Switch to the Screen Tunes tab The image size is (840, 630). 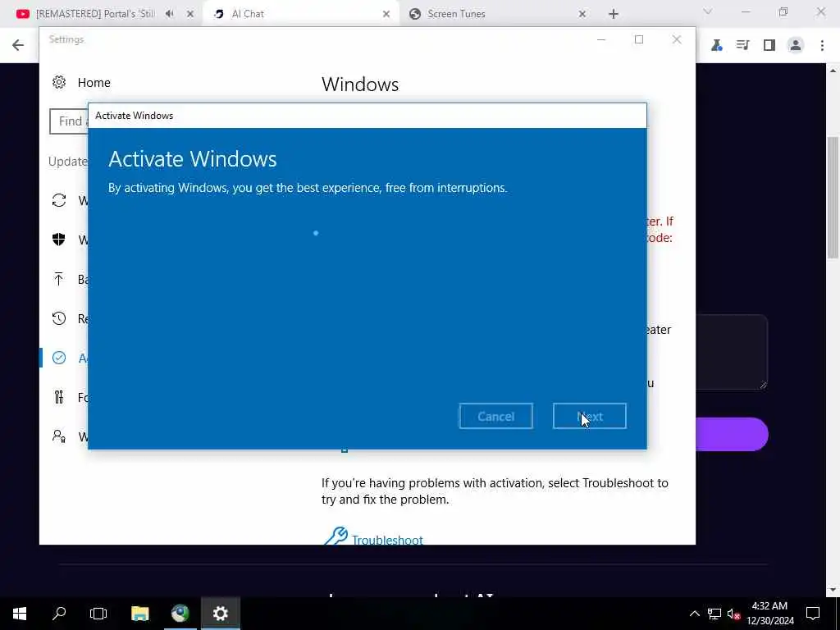point(456,14)
